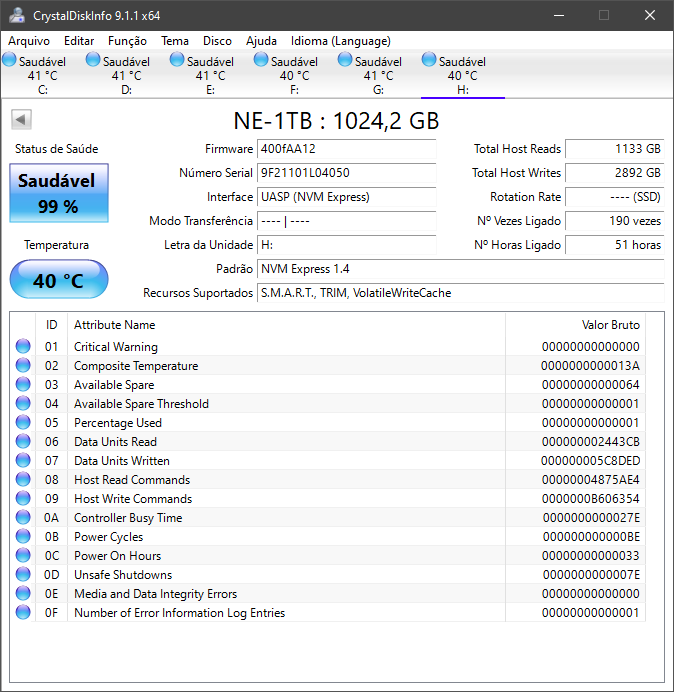
Task: Click status circle for Media and Data Integrity Errors
Action: (x=23, y=593)
